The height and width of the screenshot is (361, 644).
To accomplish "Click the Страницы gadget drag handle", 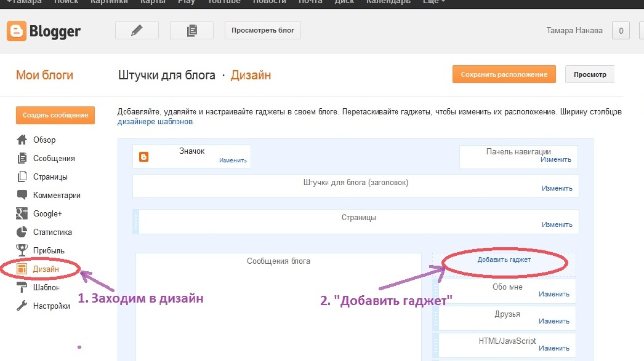I will [x=135, y=222].
